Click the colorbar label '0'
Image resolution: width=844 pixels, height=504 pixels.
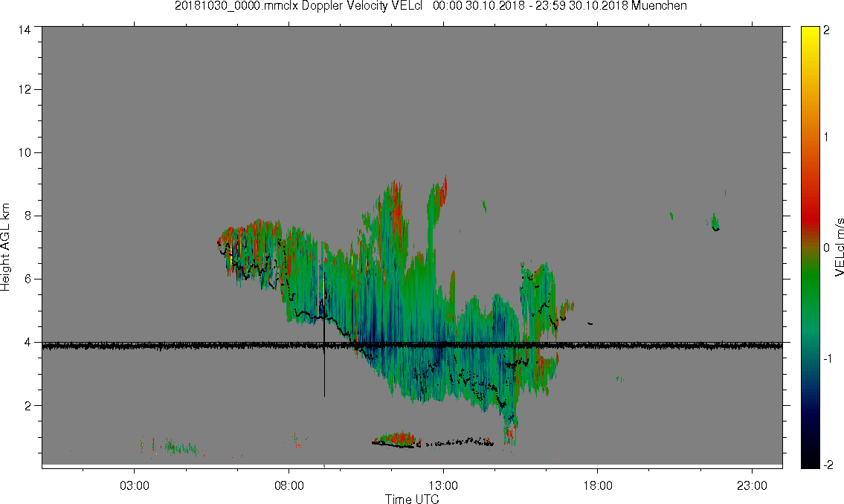tap(826, 248)
